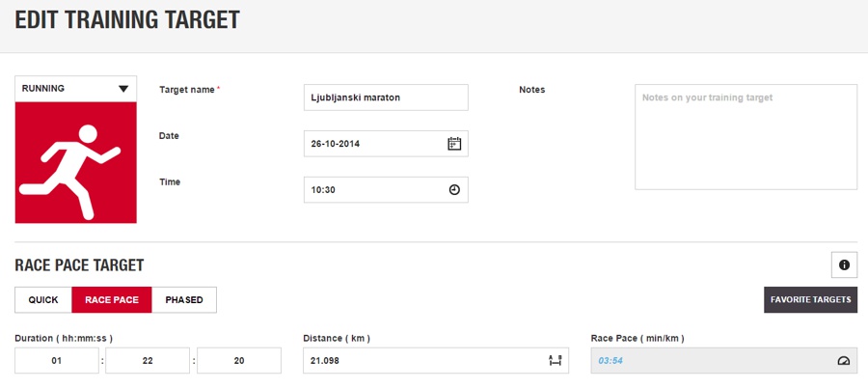Viewport: 868px width, 389px height.
Task: Click the speedometer icon in Race Pace field
Action: (843, 360)
